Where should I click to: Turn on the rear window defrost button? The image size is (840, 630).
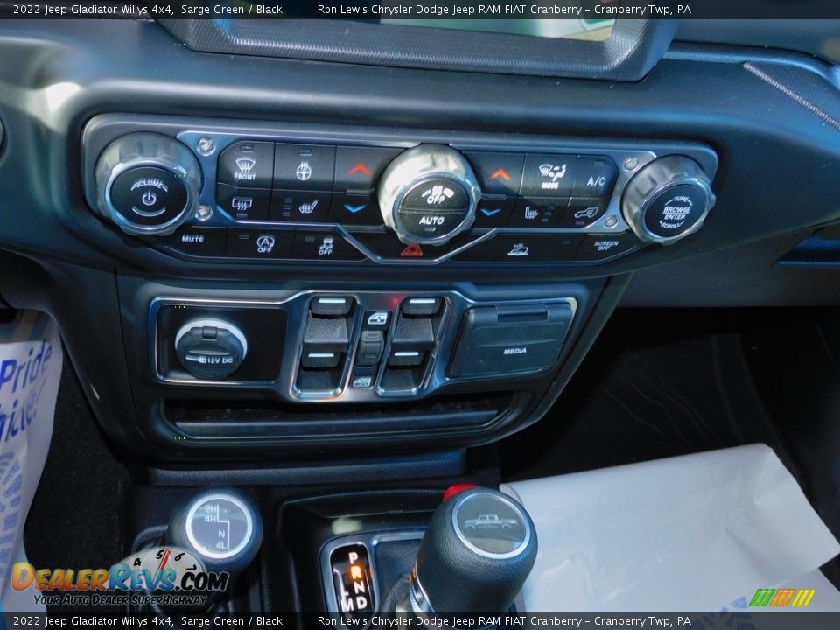(x=242, y=203)
